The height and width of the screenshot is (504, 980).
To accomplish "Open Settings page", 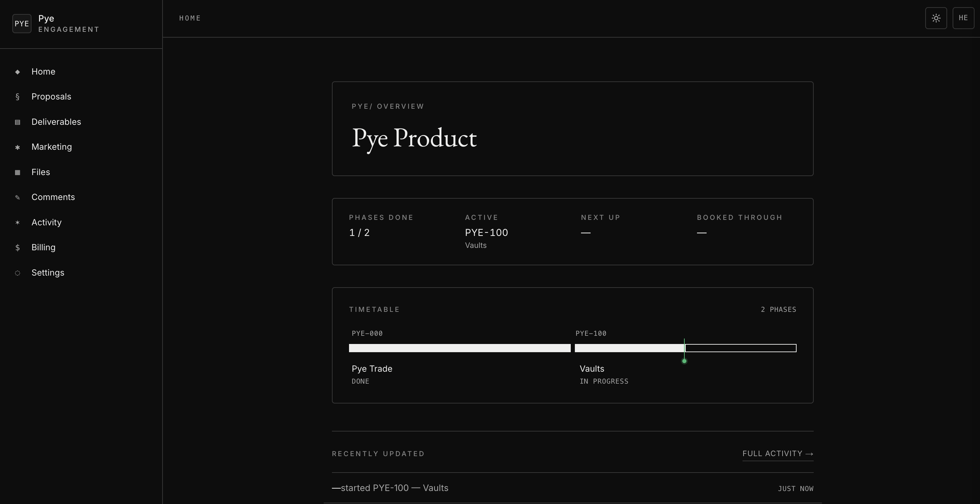I will pyautogui.click(x=48, y=273).
